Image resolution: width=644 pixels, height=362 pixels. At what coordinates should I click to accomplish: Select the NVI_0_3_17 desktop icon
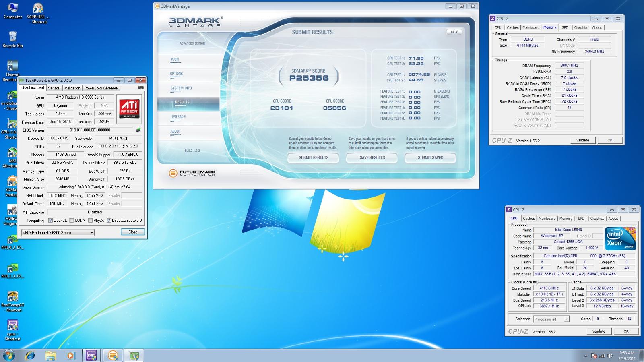click(12, 241)
